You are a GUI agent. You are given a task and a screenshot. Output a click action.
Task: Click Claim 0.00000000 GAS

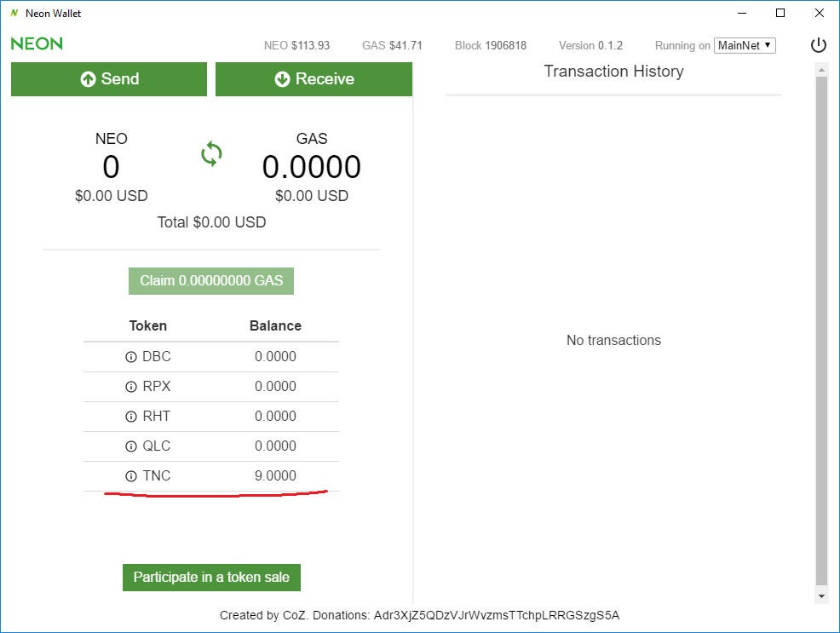click(x=210, y=280)
